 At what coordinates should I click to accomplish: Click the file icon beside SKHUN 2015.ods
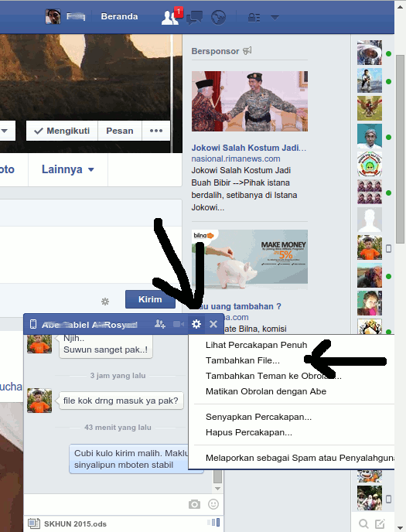click(33, 523)
